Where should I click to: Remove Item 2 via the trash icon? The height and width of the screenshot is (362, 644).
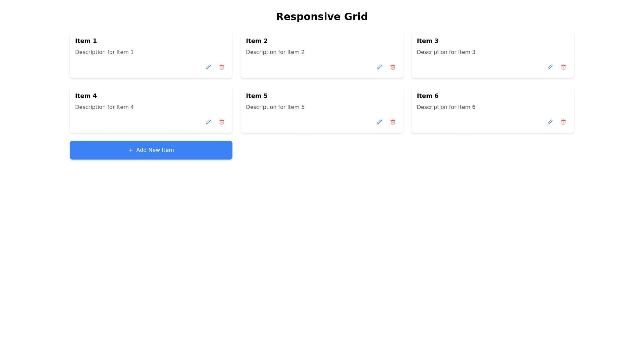pos(392,67)
